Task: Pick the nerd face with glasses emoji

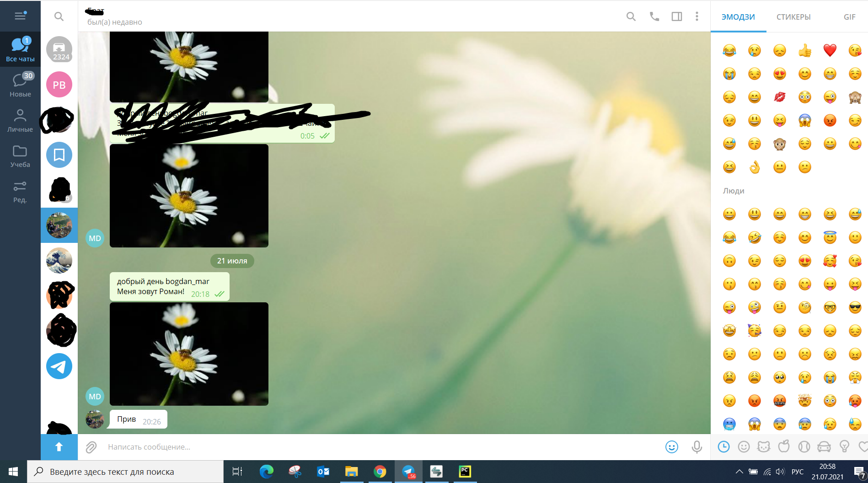Action: 830,307
